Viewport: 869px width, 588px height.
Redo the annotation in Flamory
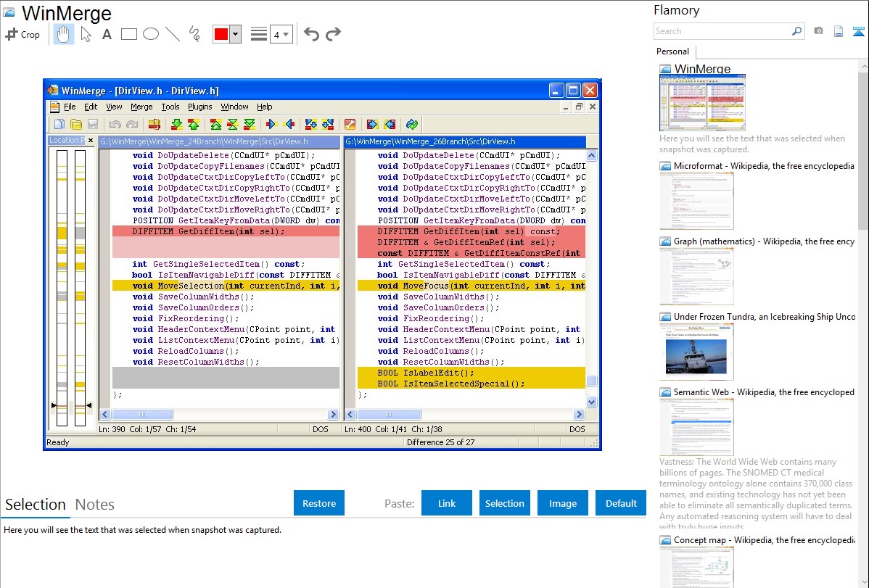333,34
